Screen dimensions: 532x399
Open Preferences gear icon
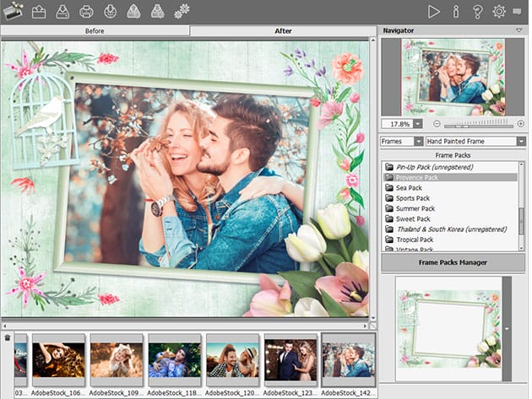tap(499, 12)
